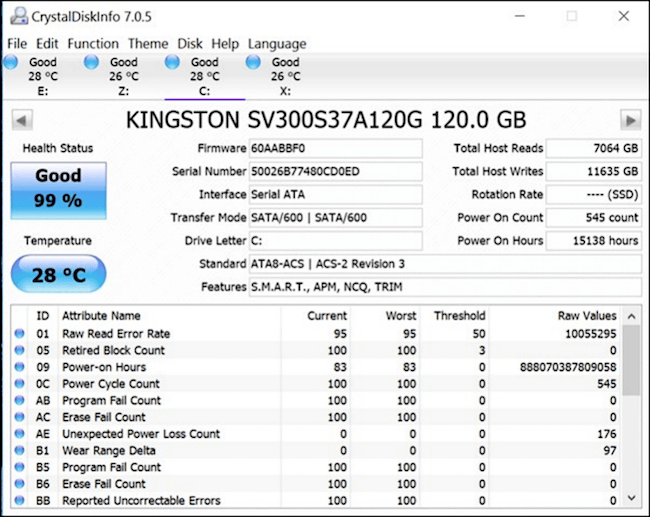This screenshot has width=650, height=517.
Task: Select drive E: status icon
Action: coord(12,63)
